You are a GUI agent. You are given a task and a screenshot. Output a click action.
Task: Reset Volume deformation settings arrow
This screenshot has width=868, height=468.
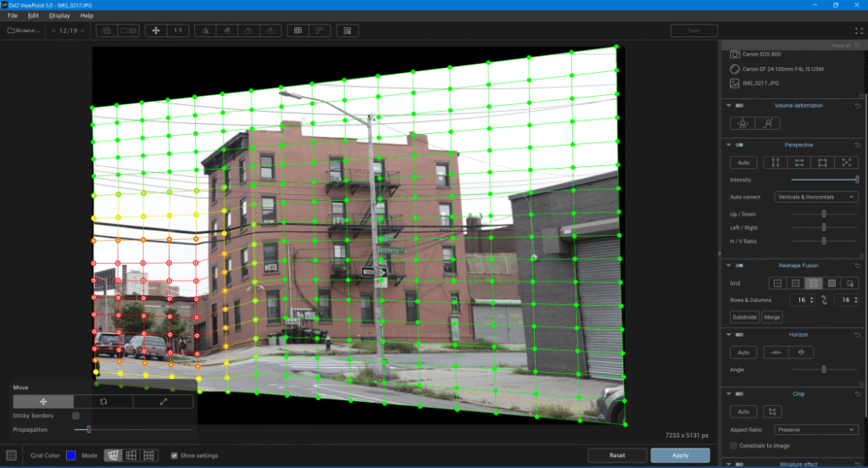858,105
